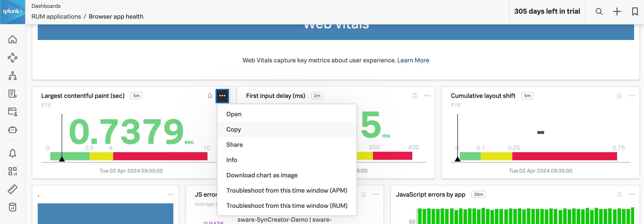Click the red segment of Cumulative layout shift gauge
644x224 pixels.
[565, 156]
